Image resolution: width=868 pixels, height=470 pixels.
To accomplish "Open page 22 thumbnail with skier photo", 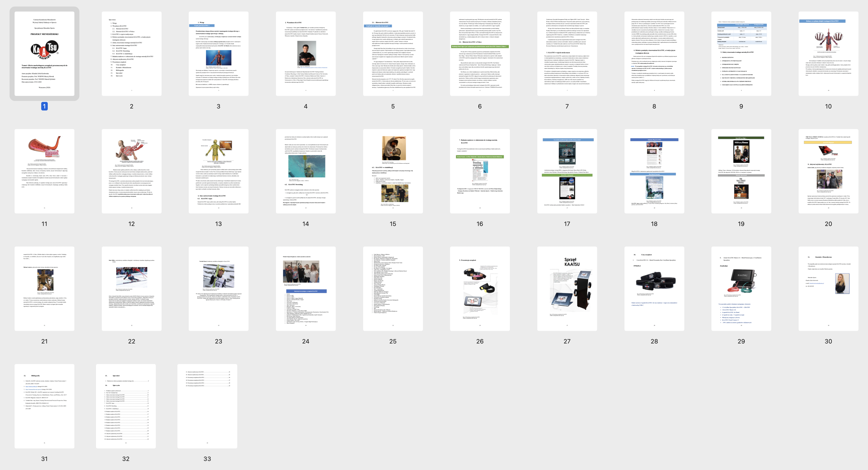I will click(x=131, y=288).
